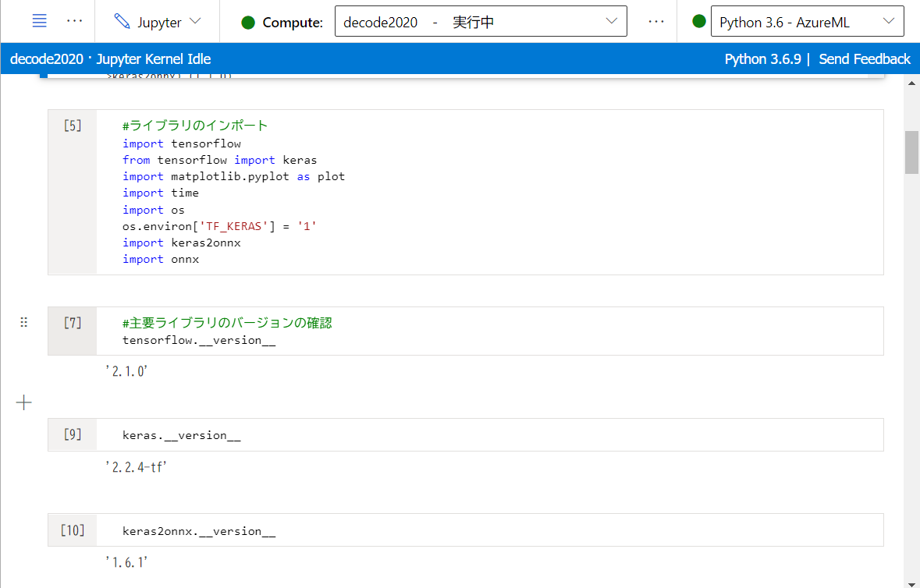Image resolution: width=920 pixels, height=588 pixels.
Task: Click the Compute: label
Action: click(x=293, y=23)
